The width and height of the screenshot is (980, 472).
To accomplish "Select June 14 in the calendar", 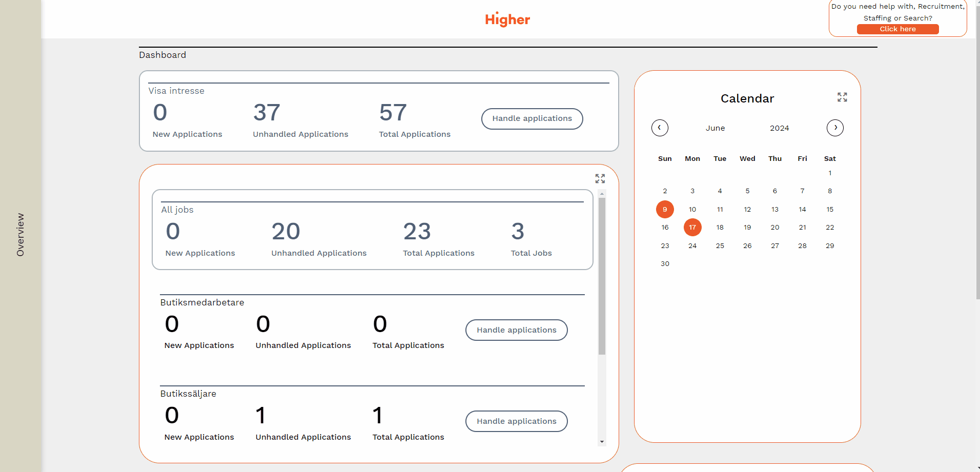I will 802,209.
